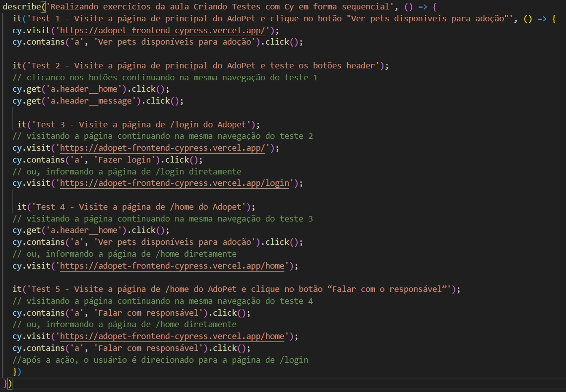Click the comment 'ou, informando a página de /login diretamente'
Image resolution: width=566 pixels, height=392 pixels.
[126, 171]
